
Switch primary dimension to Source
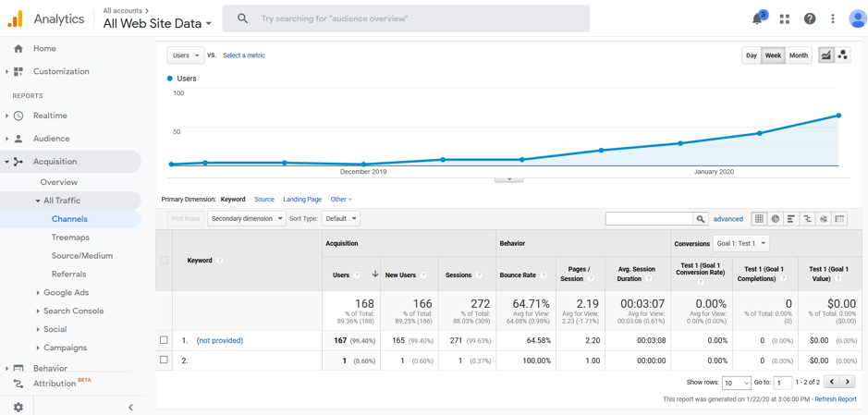(x=264, y=200)
